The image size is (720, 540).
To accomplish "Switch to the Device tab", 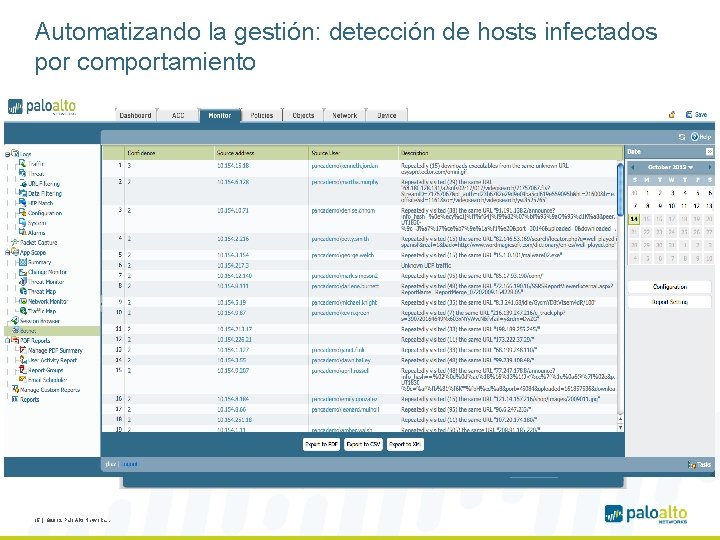I will coord(387,115).
